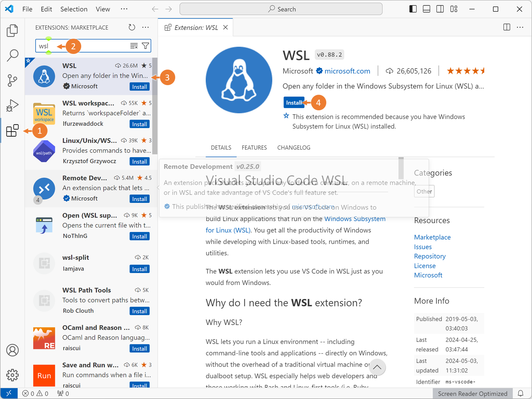Viewport: 532px width, 399px height.
Task: Open the Explorer view in activity bar
Action: tap(12, 31)
